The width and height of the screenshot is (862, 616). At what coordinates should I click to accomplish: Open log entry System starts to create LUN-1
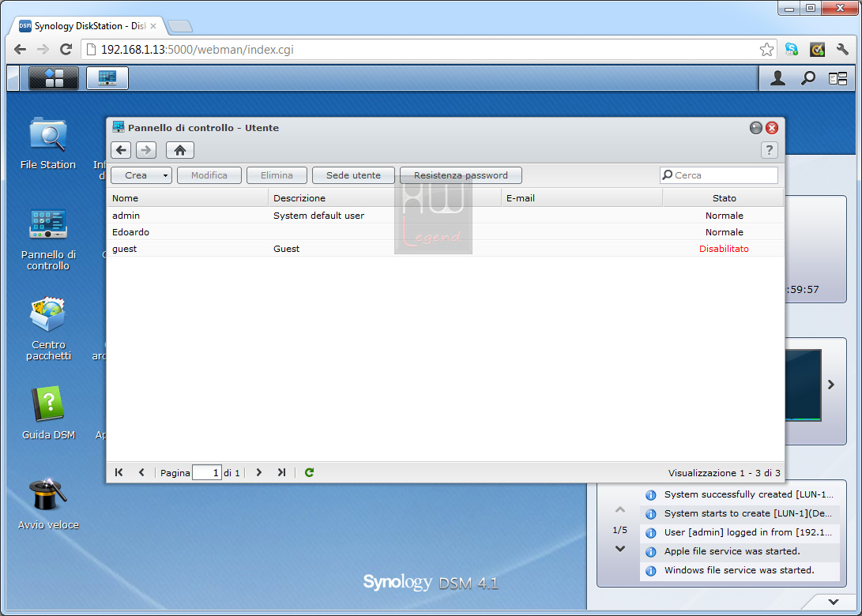pyautogui.click(x=740, y=513)
